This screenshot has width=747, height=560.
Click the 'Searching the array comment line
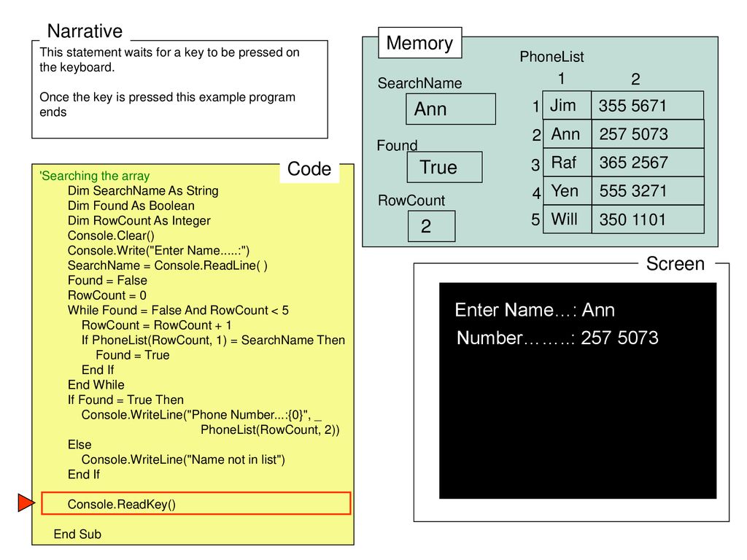pos(94,176)
